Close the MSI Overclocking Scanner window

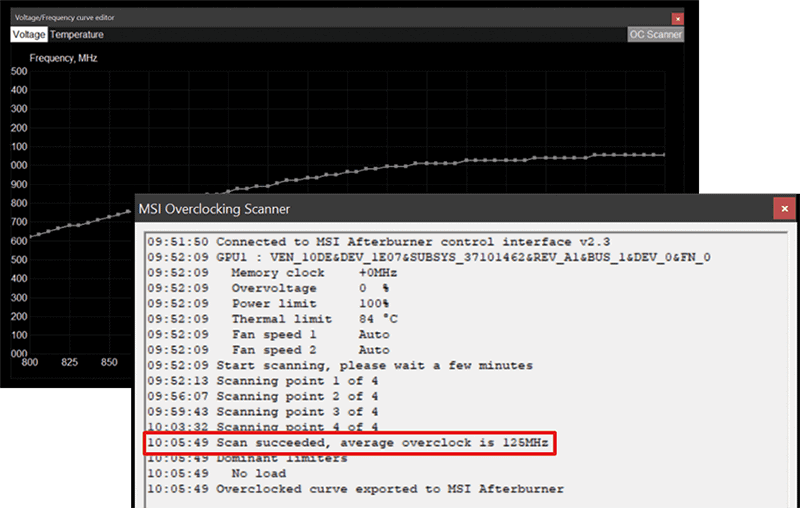785,209
